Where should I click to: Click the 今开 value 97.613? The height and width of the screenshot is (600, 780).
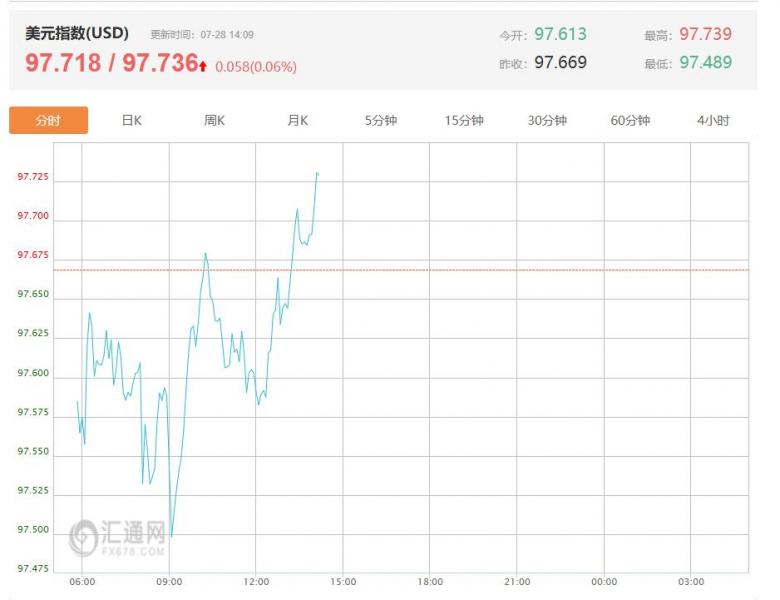point(560,34)
